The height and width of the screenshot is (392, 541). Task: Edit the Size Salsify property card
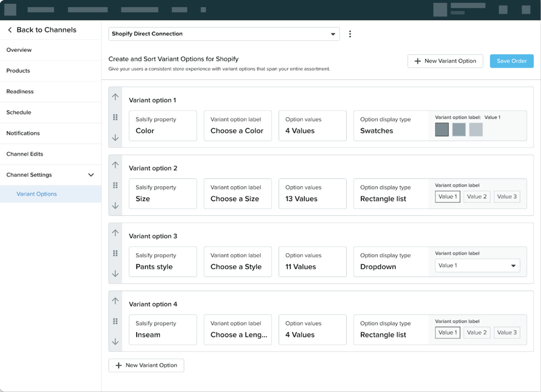pos(163,193)
